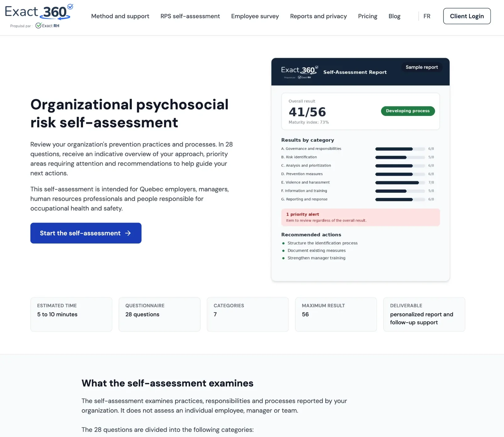Image resolution: width=504 pixels, height=437 pixels.
Task: Open RPS self-assessment page
Action: click(x=190, y=16)
